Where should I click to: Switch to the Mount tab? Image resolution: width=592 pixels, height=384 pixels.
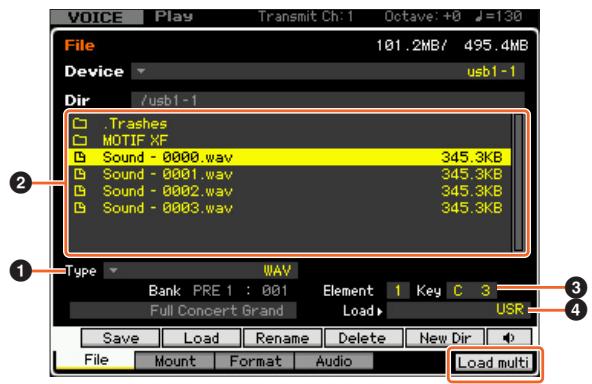point(175,361)
